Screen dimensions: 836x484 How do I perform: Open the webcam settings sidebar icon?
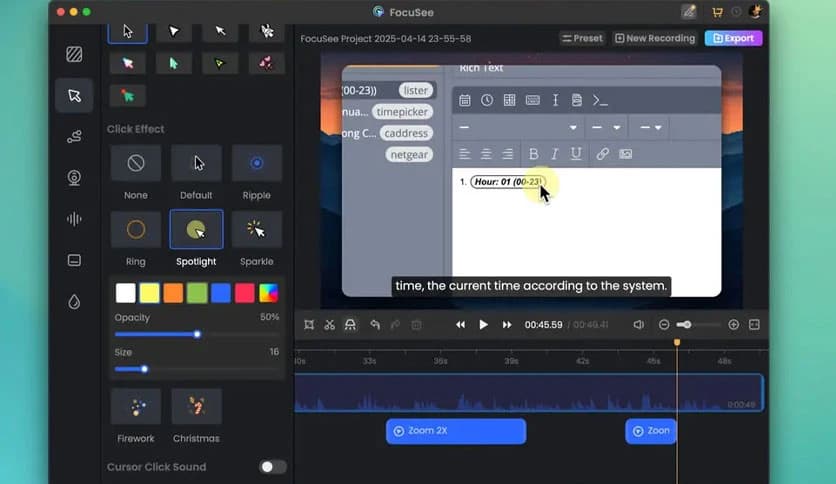(x=74, y=178)
